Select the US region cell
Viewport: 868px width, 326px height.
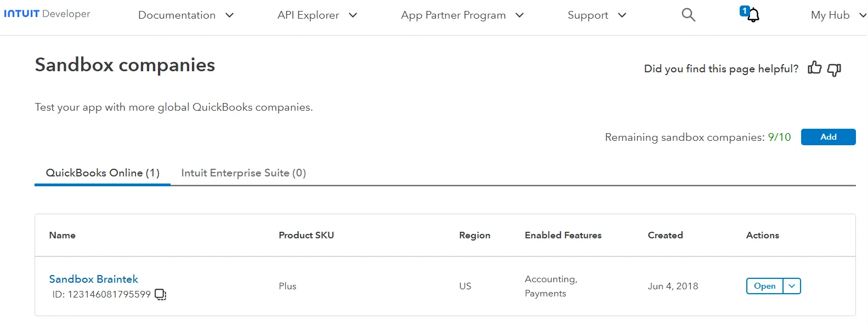[465, 286]
